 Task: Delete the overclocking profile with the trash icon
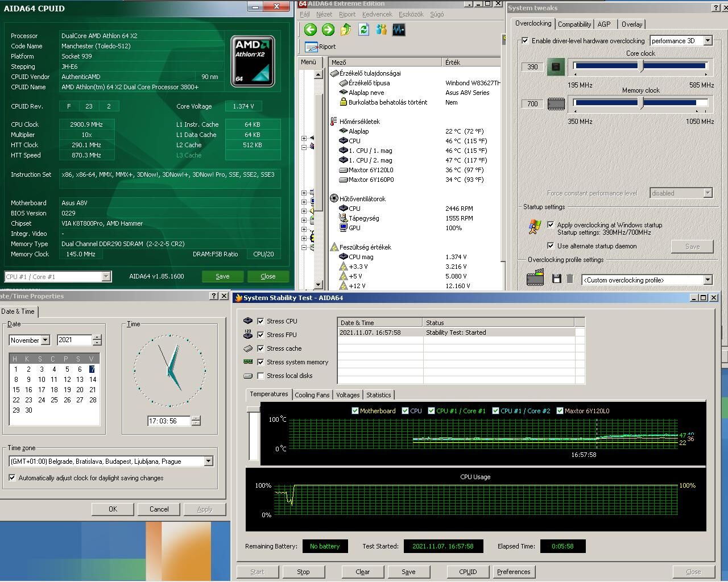pyautogui.click(x=570, y=278)
